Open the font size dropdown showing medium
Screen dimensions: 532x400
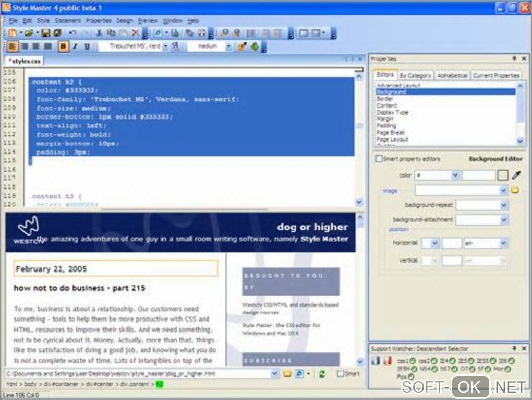pyautogui.click(x=228, y=46)
